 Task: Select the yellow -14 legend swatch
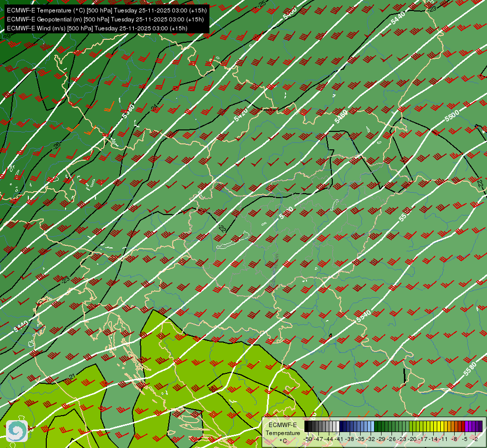tap(435, 426)
